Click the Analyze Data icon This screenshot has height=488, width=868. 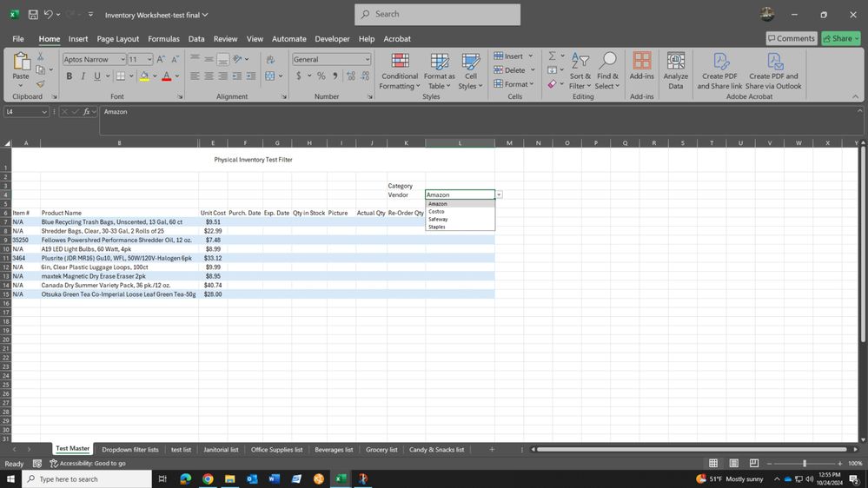[675, 62]
